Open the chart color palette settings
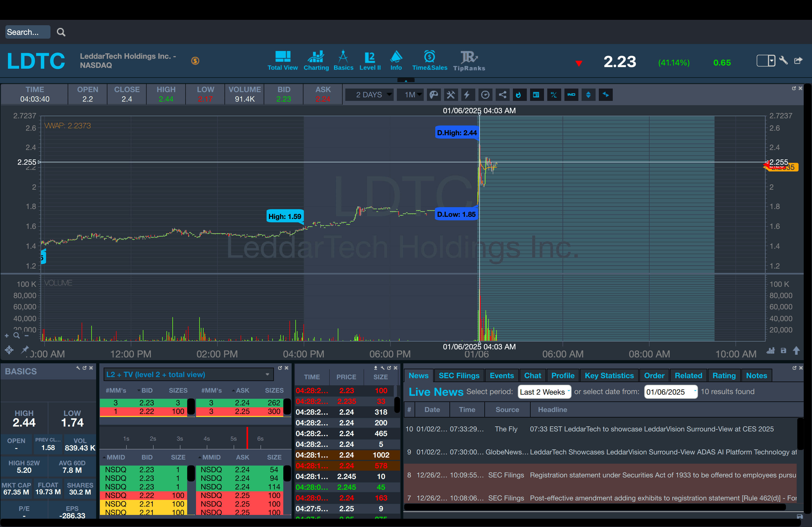Screen dimensions: 812x527 (433, 95)
